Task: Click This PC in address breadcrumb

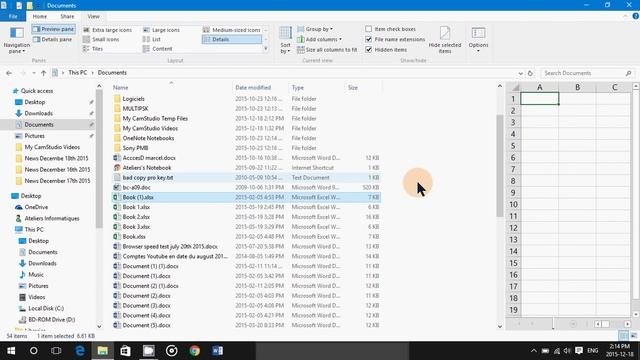Action: [x=78, y=73]
